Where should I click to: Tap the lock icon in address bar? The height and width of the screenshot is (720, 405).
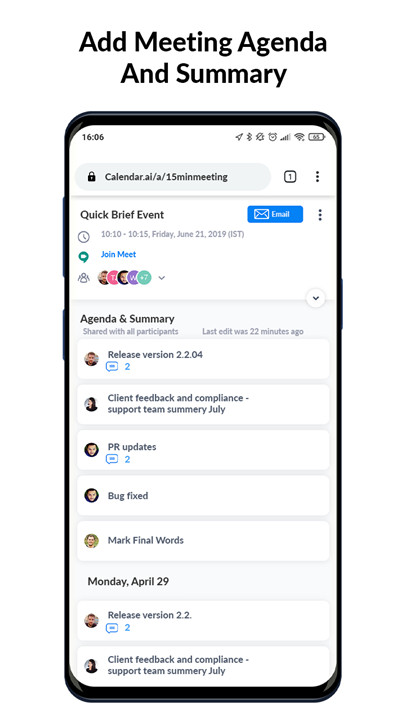pos(91,177)
